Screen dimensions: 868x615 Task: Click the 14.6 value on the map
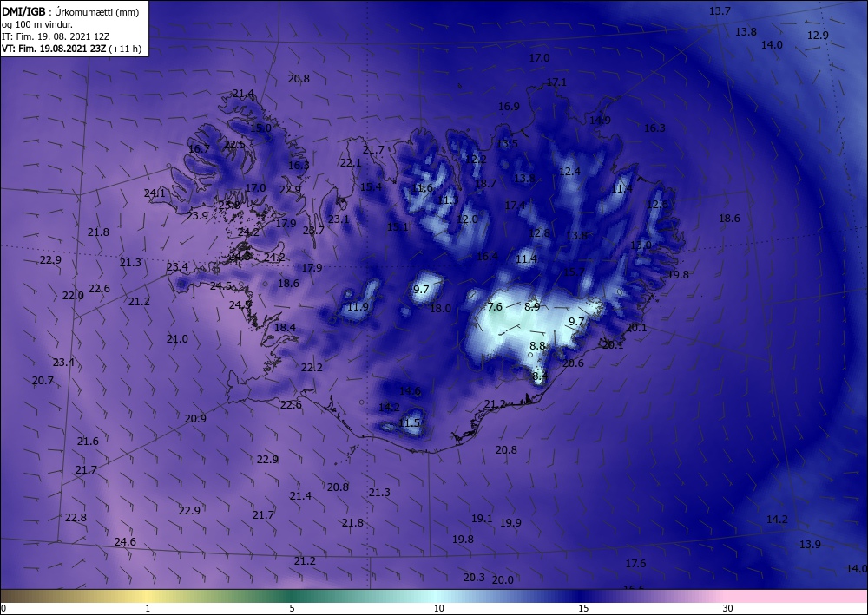coord(410,391)
